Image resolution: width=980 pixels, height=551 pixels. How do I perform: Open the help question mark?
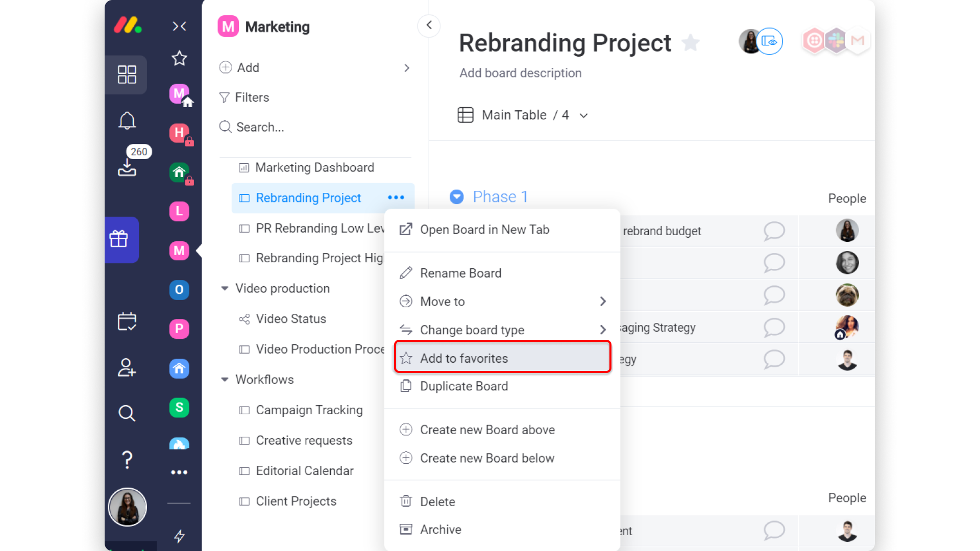coord(127,460)
